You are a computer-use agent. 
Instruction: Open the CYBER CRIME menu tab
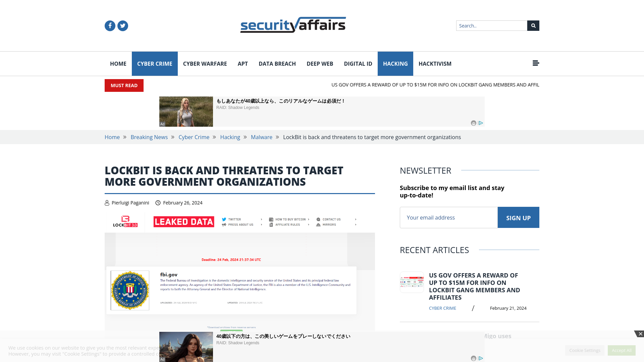point(154,63)
